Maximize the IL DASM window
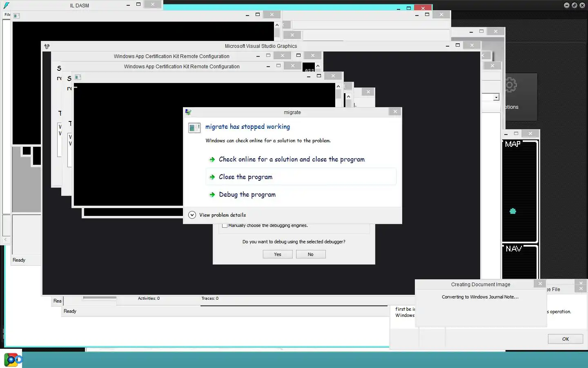Viewport: 588px width, 368px height. click(x=138, y=4)
